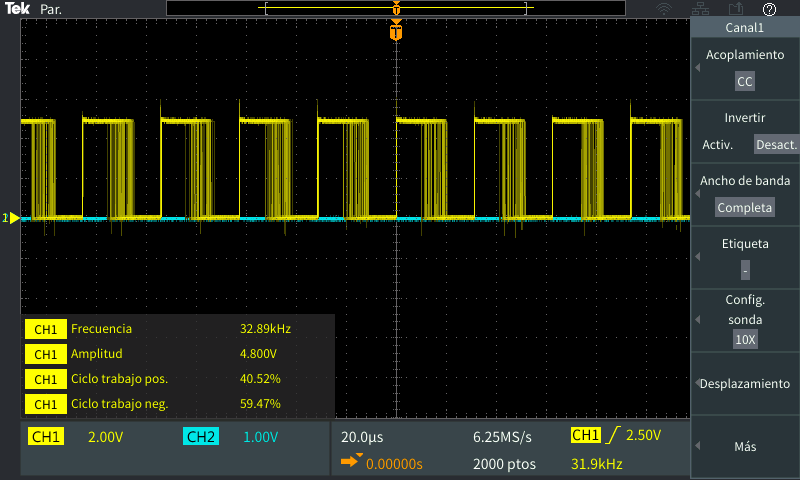Viewport: 800px width, 480px height.
Task: Click the help question mark icon
Action: (x=769, y=9)
